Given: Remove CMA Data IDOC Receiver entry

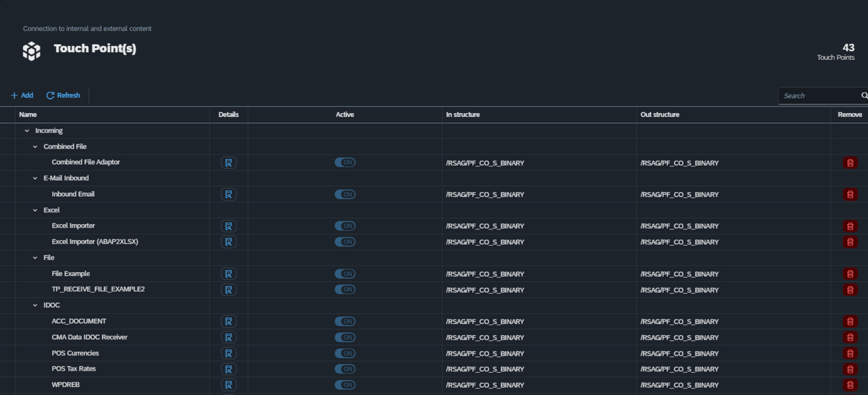Looking at the screenshot, I should pyautogui.click(x=850, y=337).
